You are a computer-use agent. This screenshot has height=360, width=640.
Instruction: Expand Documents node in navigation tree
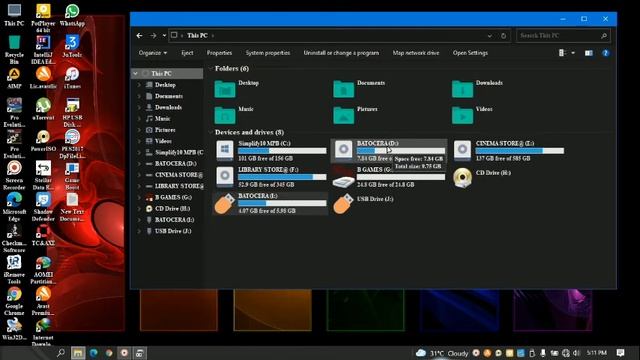(139, 96)
